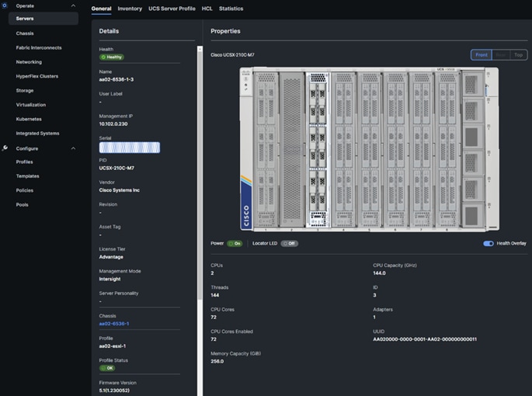The width and height of the screenshot is (532, 396).
Task: Open Virtualization in the sidebar
Action: coord(31,105)
